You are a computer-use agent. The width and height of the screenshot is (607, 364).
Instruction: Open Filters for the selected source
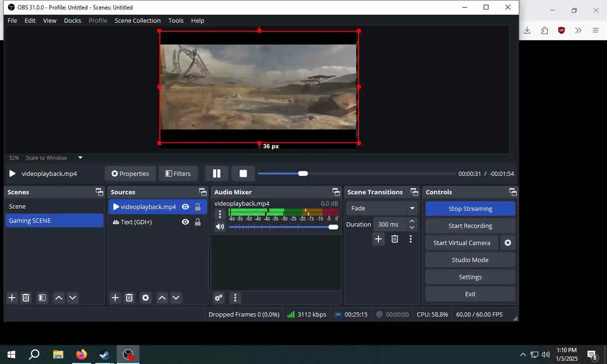(x=178, y=173)
